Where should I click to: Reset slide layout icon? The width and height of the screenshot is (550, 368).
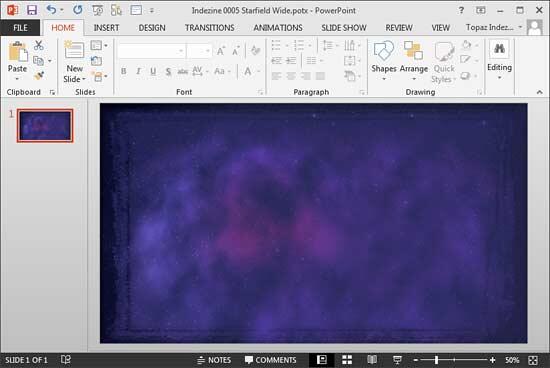click(96, 61)
